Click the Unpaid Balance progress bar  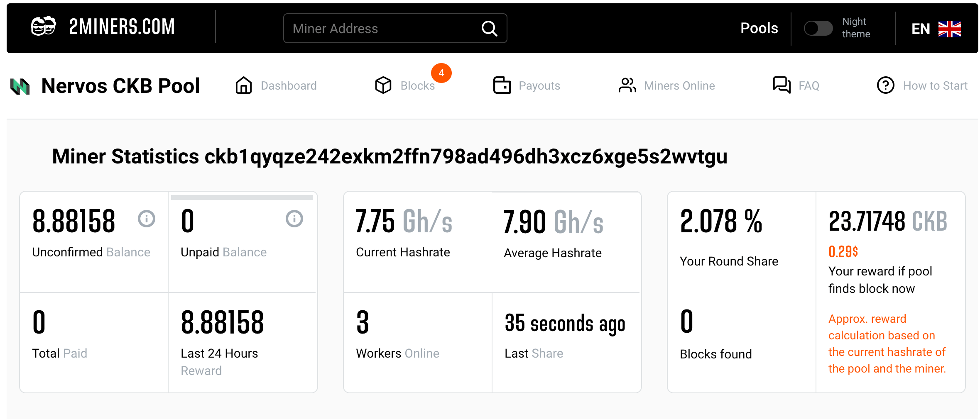pos(242,197)
